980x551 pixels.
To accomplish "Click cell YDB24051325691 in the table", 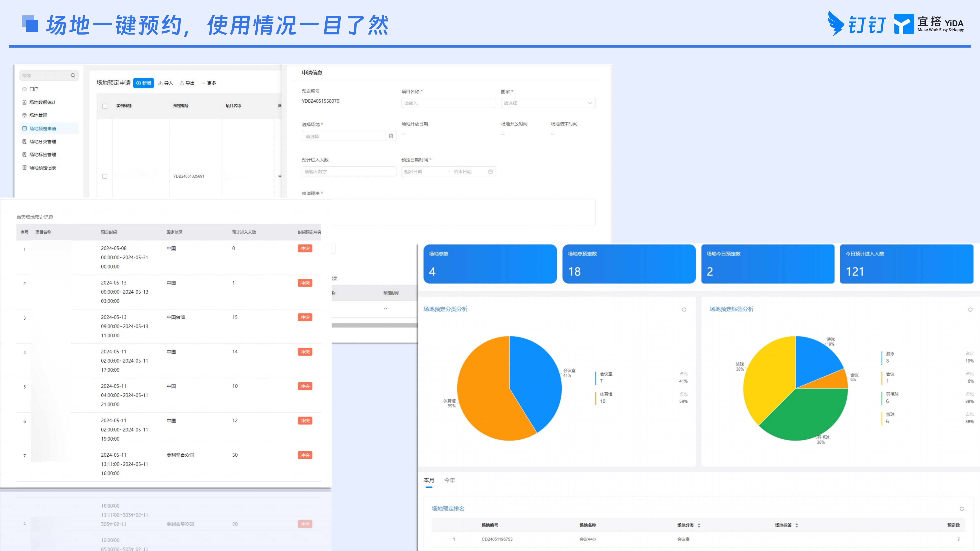I will click(189, 177).
